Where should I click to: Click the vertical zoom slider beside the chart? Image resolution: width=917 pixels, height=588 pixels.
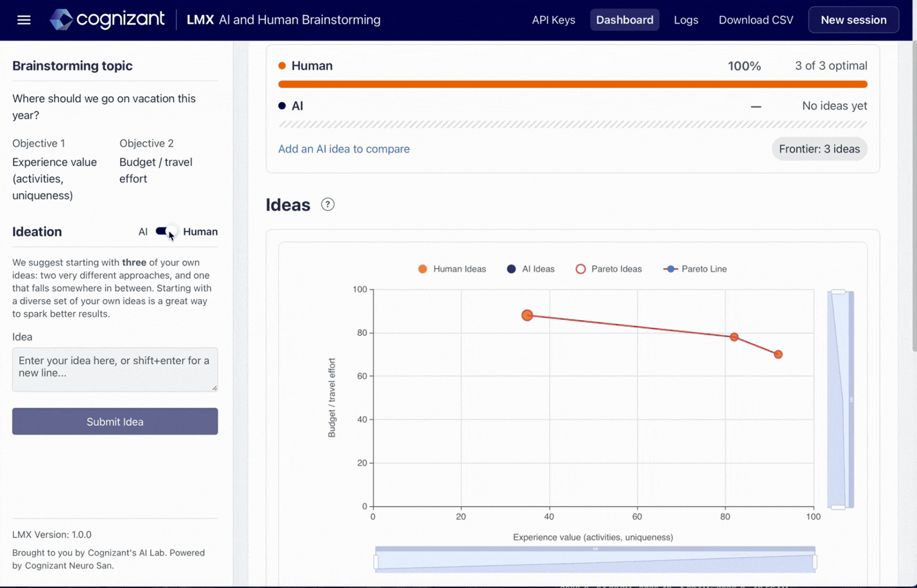[840, 399]
